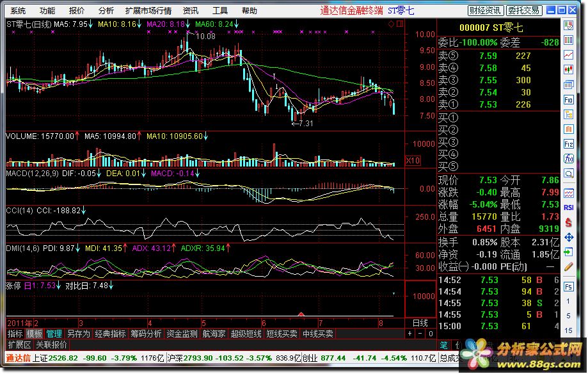This screenshot has height=374, width=588.
Task: Open the 航海家 tab
Action: pyautogui.click(x=214, y=334)
